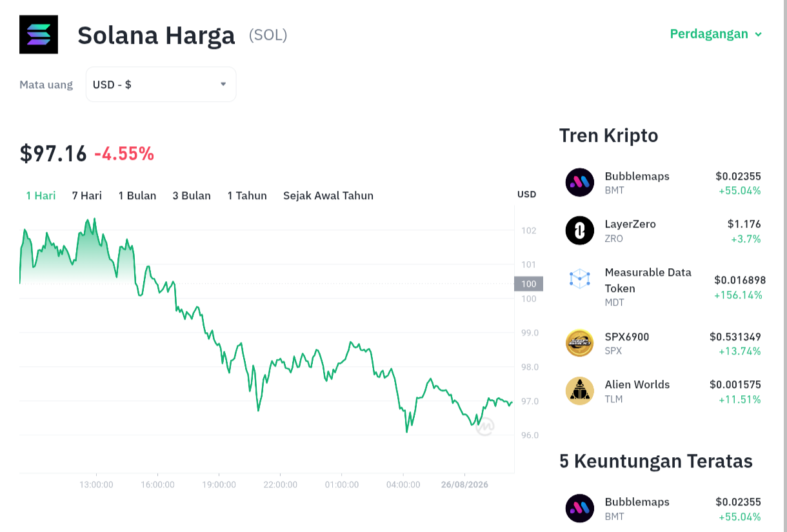This screenshot has height=532, width=787.
Task: Open the Bubblemaps icon in Tren Kripto
Action: coord(579,182)
